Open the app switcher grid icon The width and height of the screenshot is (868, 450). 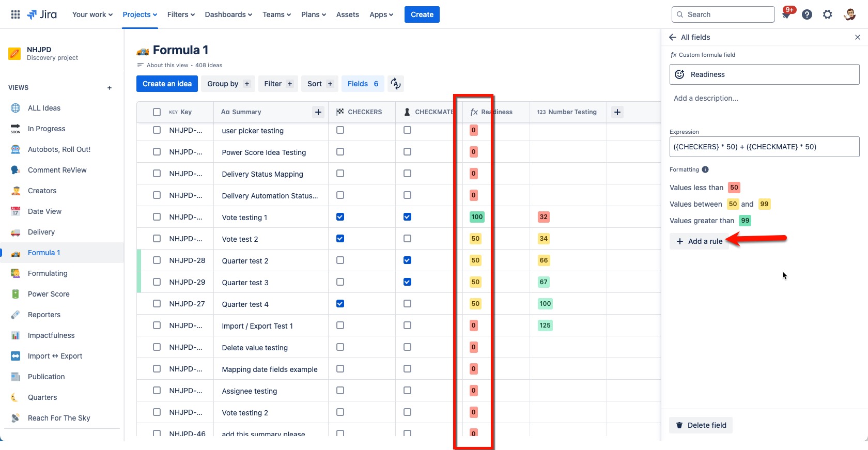click(x=16, y=14)
